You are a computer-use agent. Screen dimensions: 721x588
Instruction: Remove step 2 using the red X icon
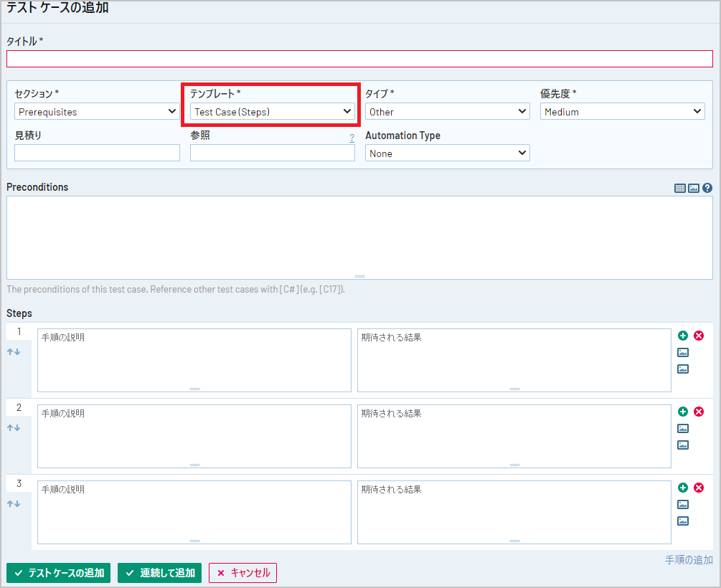[x=699, y=412]
